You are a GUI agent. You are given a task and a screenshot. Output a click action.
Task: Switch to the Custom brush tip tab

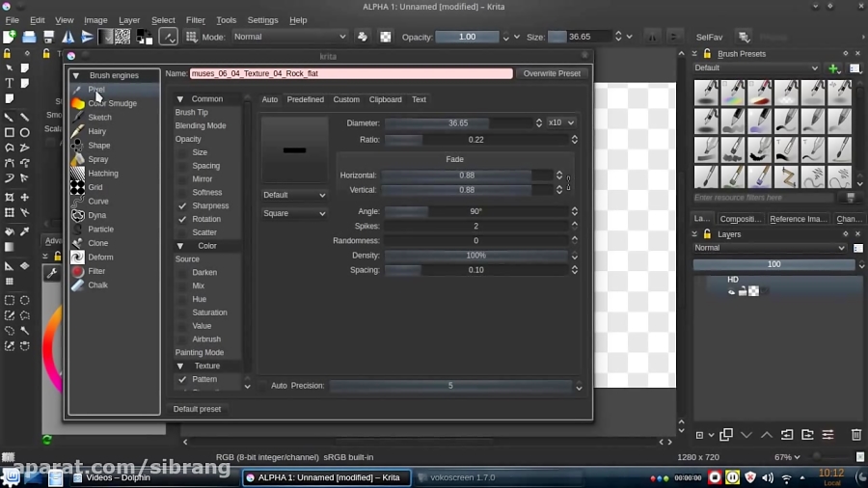pyautogui.click(x=346, y=99)
